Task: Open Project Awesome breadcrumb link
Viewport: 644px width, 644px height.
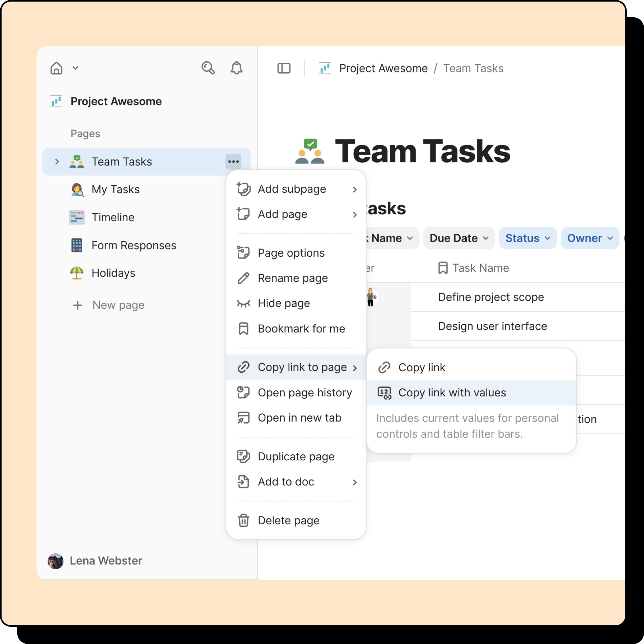Action: pyautogui.click(x=383, y=68)
